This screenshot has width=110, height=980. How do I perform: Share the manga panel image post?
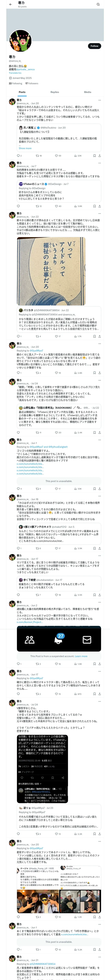tap(99, 336)
